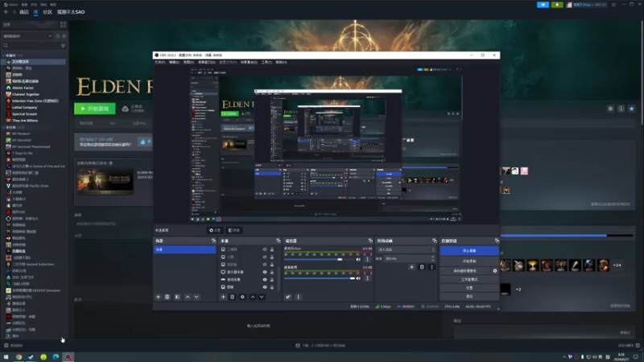Click OBS Settings button in controls
Screen dimensions: 644x362
(x=469, y=288)
